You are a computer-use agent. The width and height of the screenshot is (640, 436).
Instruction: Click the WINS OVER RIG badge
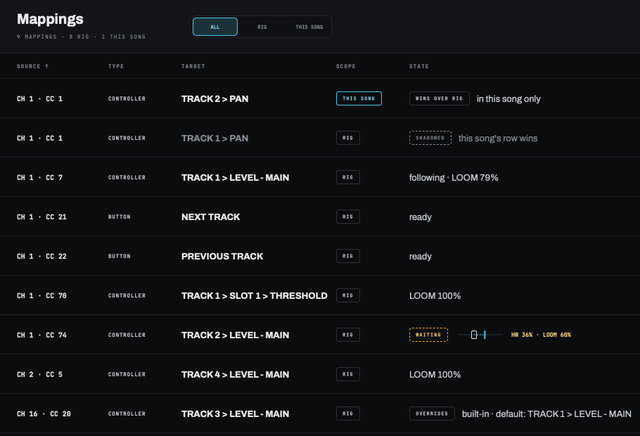click(x=439, y=98)
